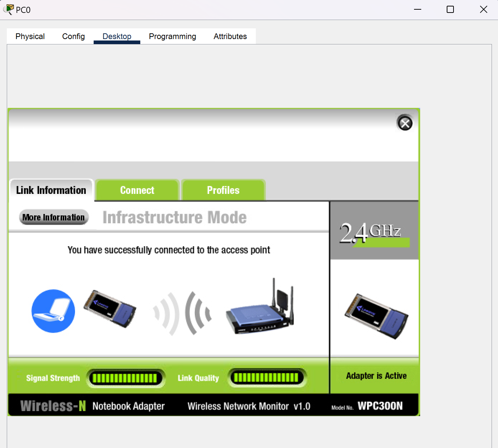Close the Wireless Network Monitor with X icon

405,123
